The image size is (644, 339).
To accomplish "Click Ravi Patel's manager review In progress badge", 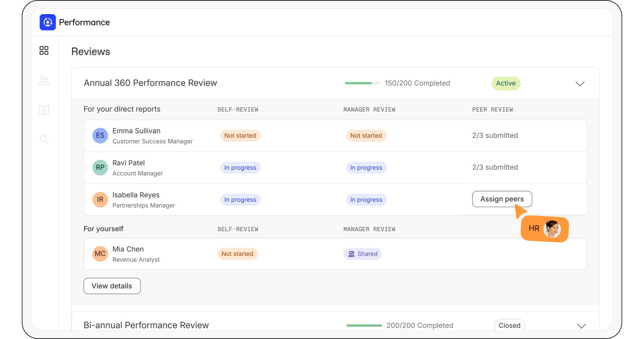I will [366, 168].
